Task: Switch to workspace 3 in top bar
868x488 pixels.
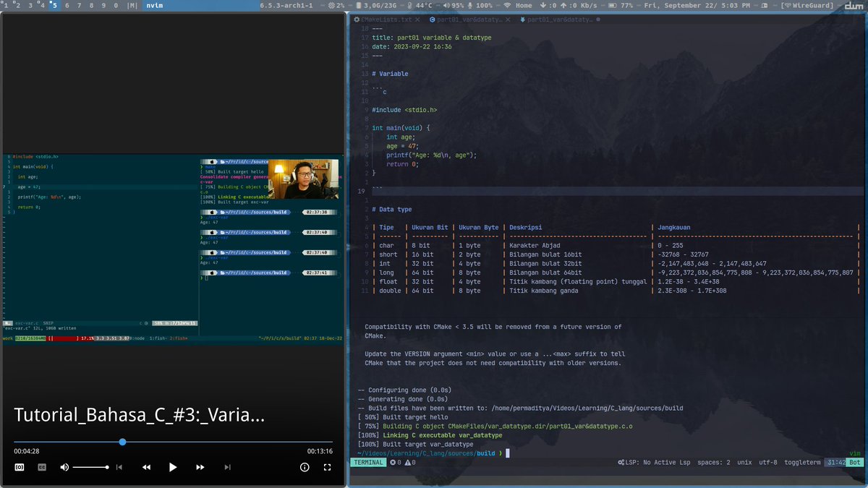Action: pos(30,5)
